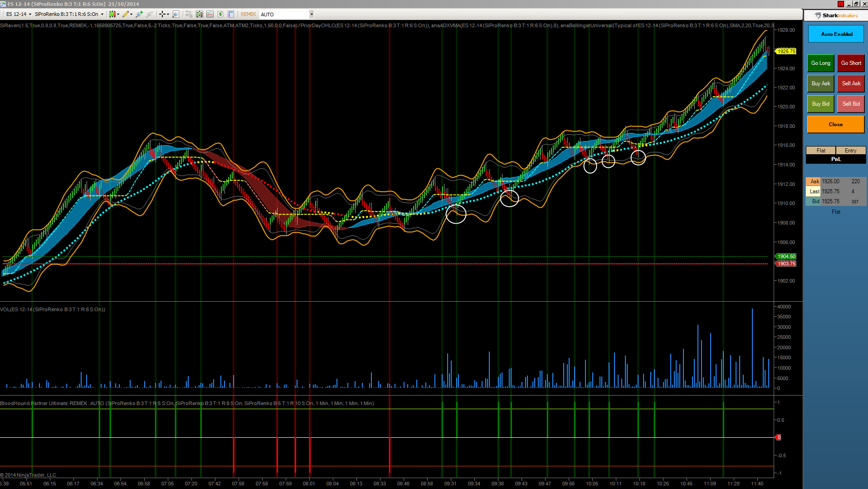Click the 11:40 time axis label
The height and width of the screenshot is (489, 868).
coord(757,484)
